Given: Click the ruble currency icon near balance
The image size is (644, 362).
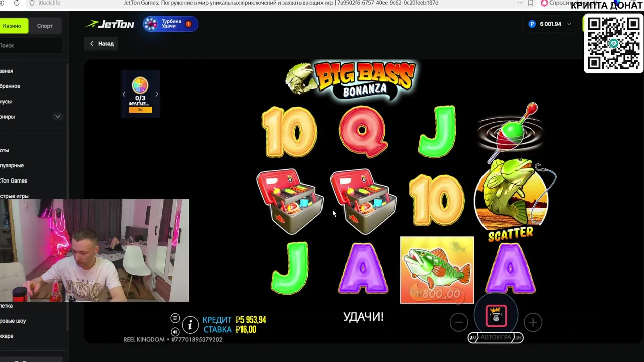Looking at the screenshot, I should pyautogui.click(x=532, y=24).
